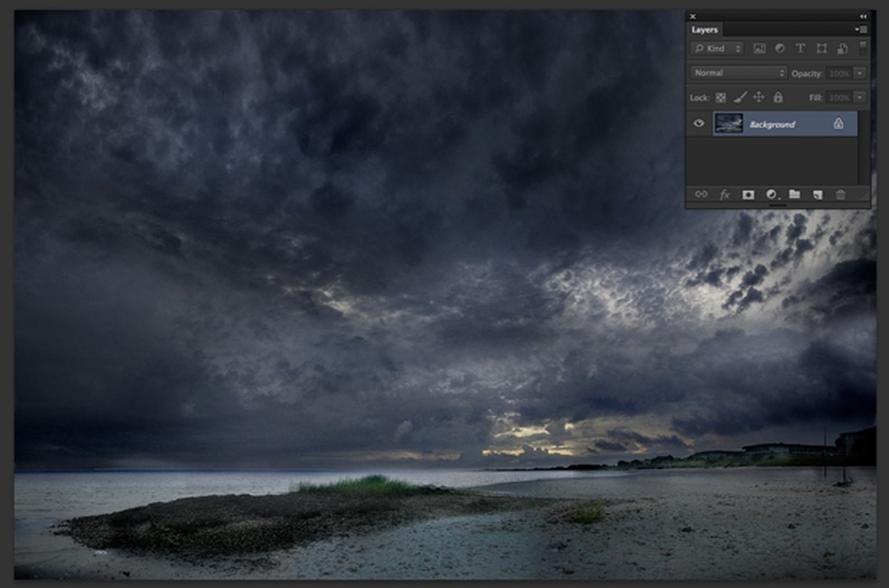Create a new layer group folder
This screenshot has height=588, width=889.
pos(794,194)
